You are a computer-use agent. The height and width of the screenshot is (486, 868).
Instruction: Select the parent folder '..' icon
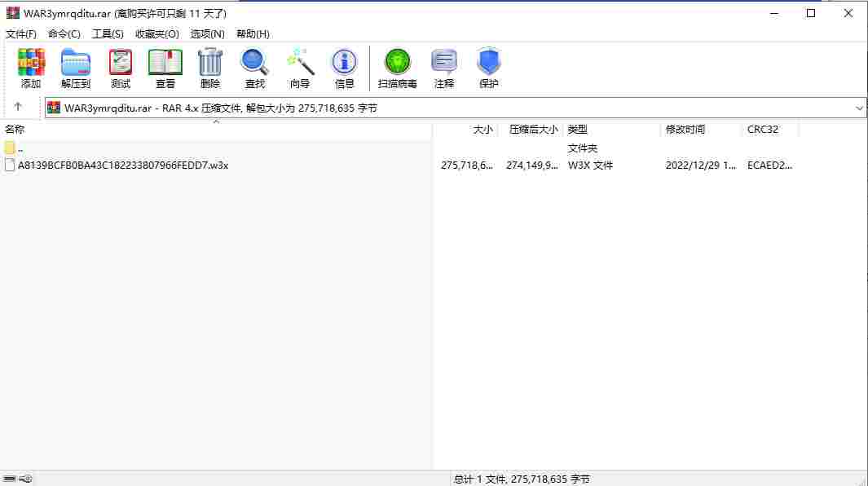[10, 148]
